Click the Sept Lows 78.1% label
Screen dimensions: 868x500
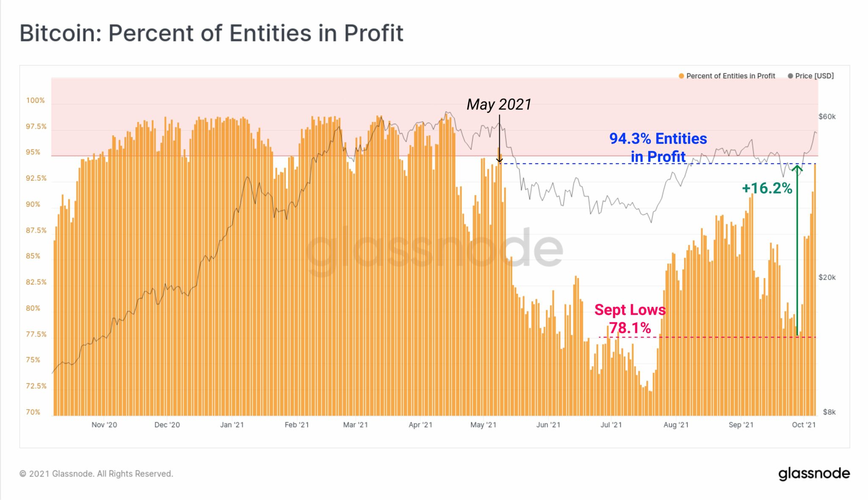pos(630,319)
